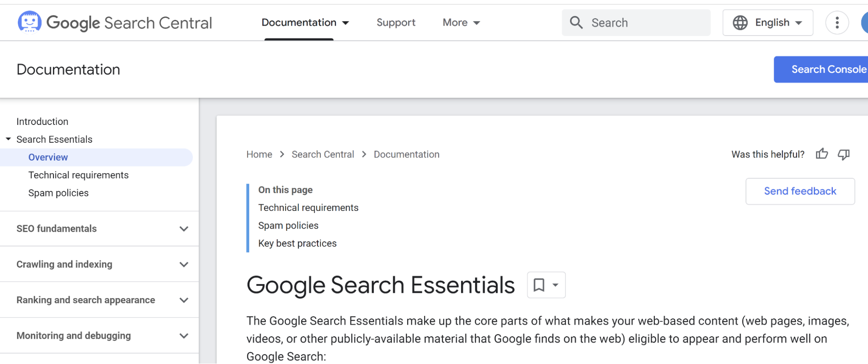Open the More menu in the header
868x364 pixels.
pyautogui.click(x=461, y=23)
